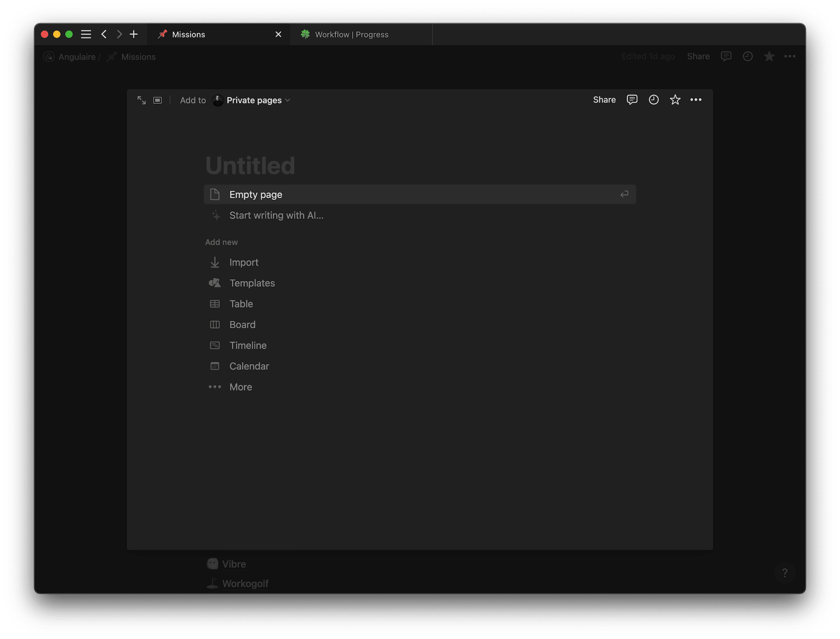The image size is (840, 639).
Task: Expand More database options
Action: click(x=241, y=387)
